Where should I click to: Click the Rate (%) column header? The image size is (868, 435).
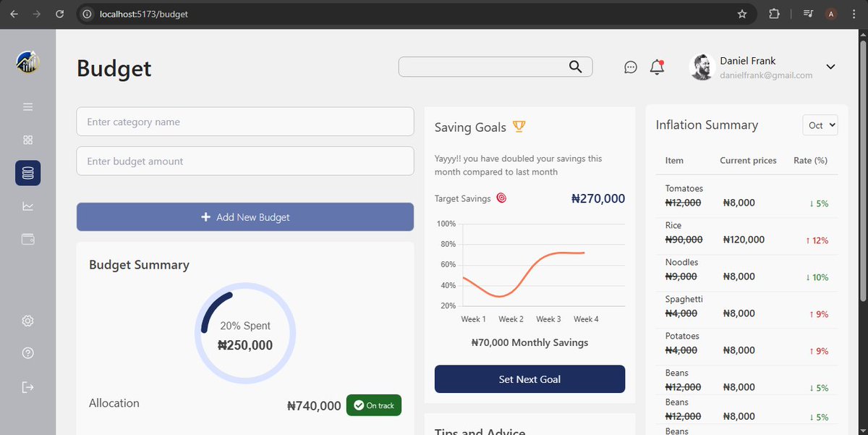[x=810, y=160]
